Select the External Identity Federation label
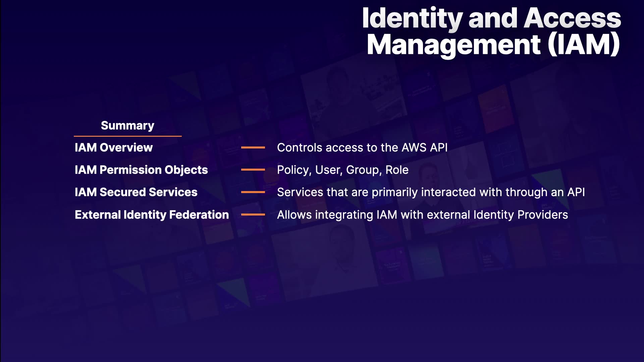Viewport: 644px width, 362px height. click(152, 215)
